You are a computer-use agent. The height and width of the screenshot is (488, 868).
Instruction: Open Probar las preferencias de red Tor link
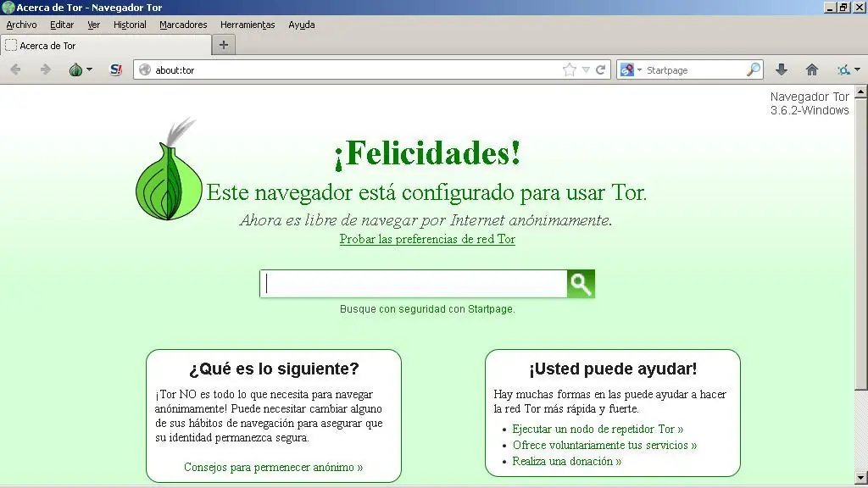click(x=427, y=239)
